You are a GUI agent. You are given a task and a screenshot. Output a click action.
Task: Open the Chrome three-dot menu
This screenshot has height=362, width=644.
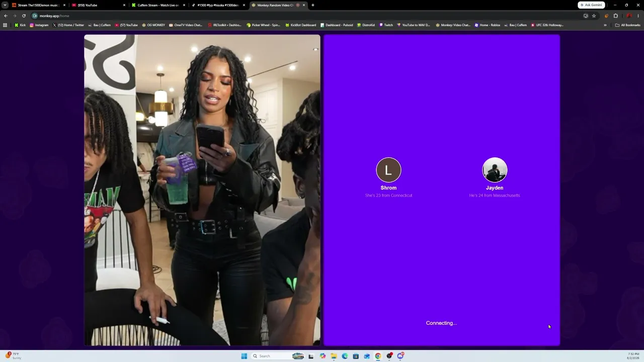click(638, 16)
